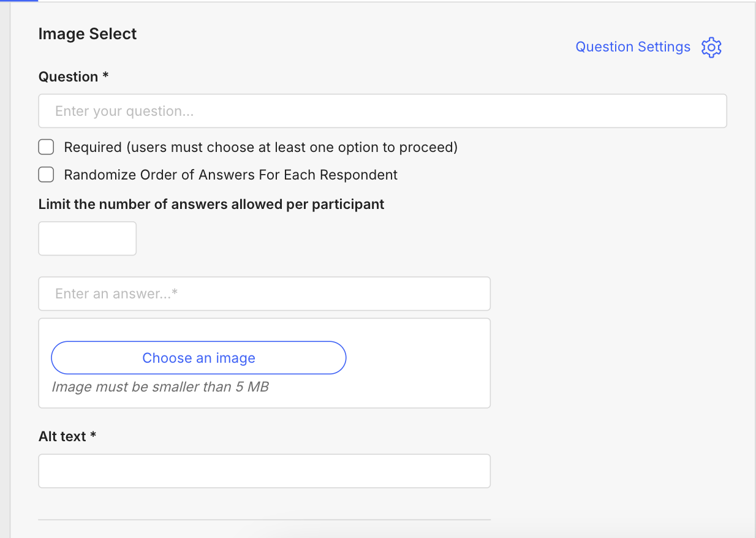The height and width of the screenshot is (538, 756).
Task: Enable Randomize Order of Answers checkbox
Action: (x=46, y=175)
